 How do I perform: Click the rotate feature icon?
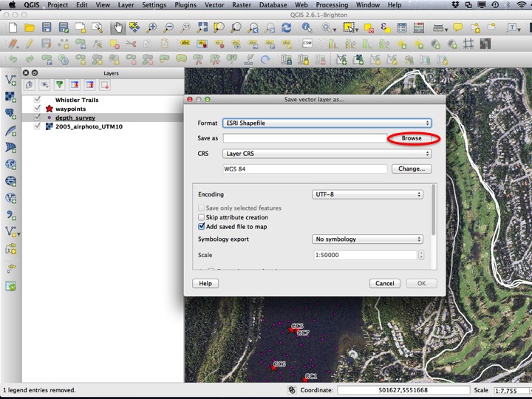(265, 60)
